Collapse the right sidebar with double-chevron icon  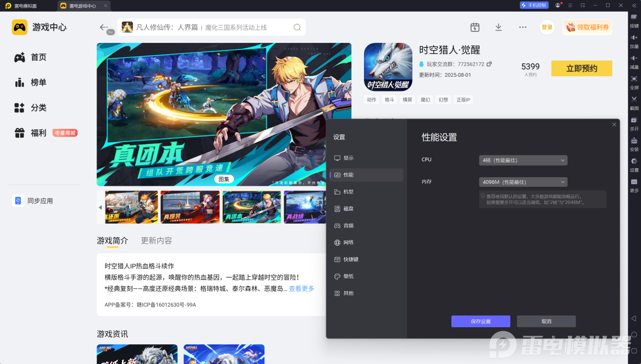click(634, 5)
